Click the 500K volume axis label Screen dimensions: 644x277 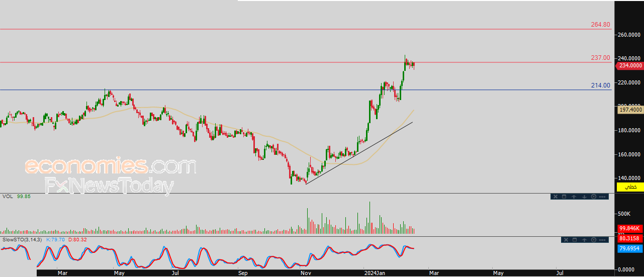[624, 214]
